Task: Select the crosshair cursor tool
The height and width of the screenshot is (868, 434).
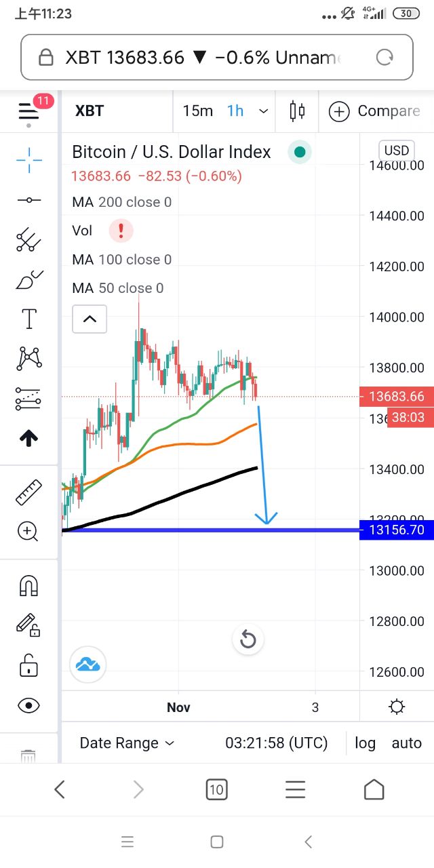Action: [29, 160]
